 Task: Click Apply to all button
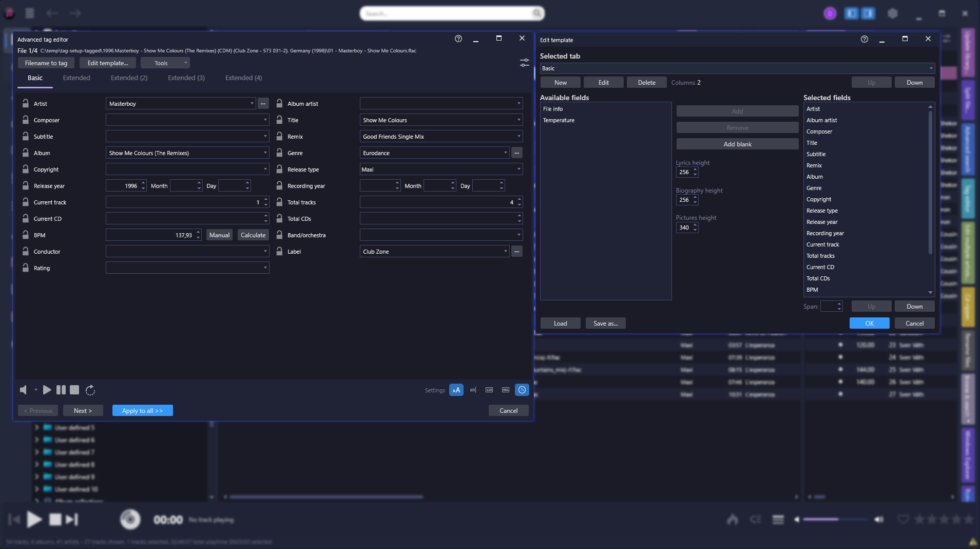pyautogui.click(x=142, y=410)
